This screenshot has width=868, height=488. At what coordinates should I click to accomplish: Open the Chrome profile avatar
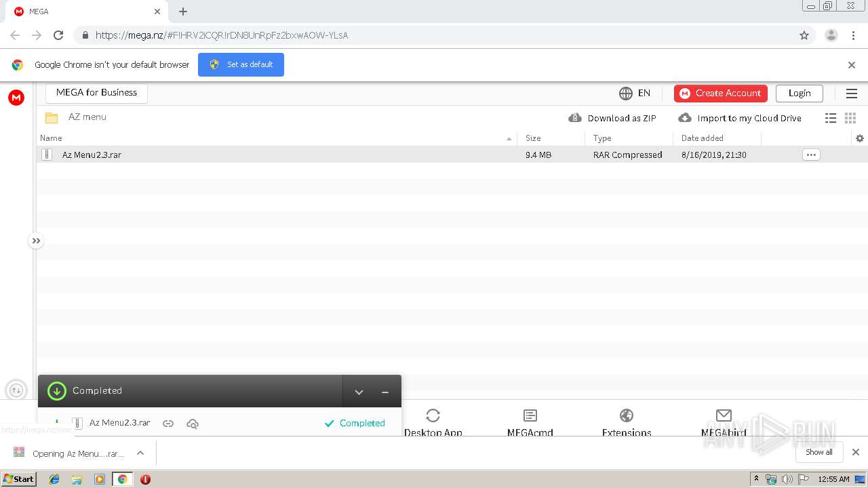coord(831,35)
